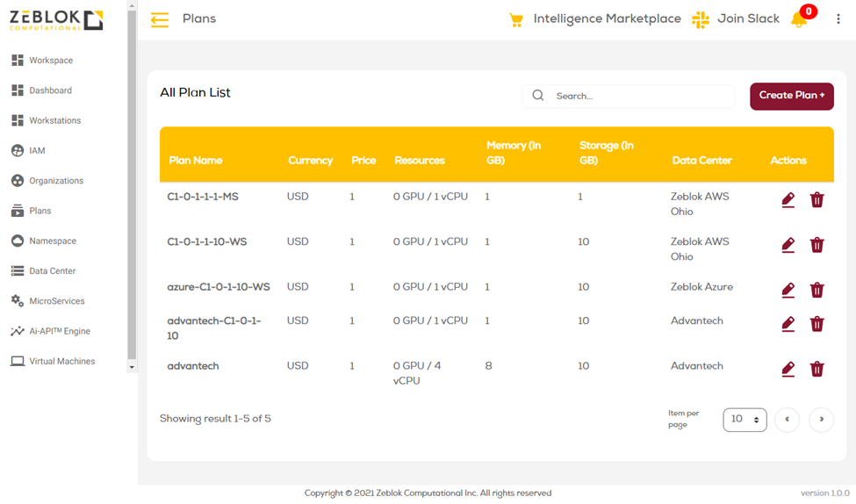Go to previous page of plans
The width and height of the screenshot is (856, 504).
coord(787,420)
